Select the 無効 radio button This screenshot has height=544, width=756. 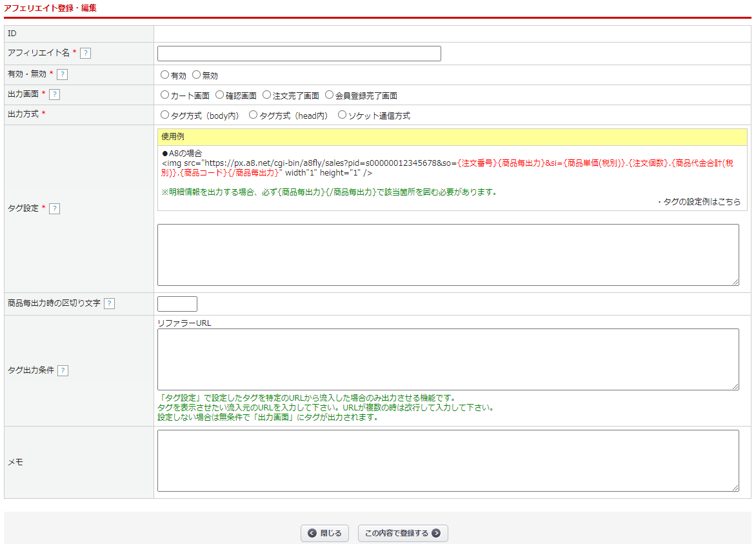click(197, 75)
